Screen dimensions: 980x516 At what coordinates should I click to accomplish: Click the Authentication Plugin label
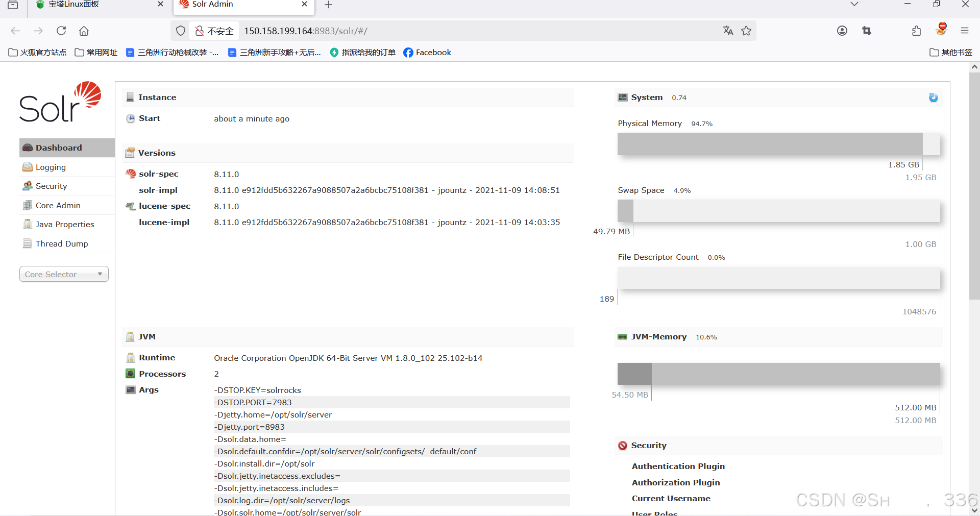pyautogui.click(x=678, y=466)
